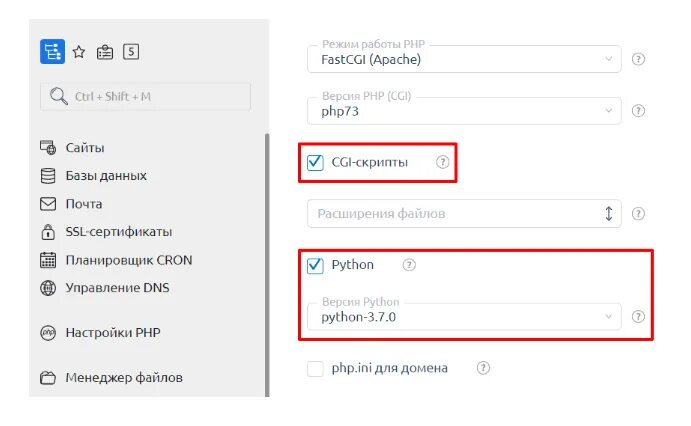Open Сайты in the sidebar menu
Screen dimensions: 691x426
[85, 148]
